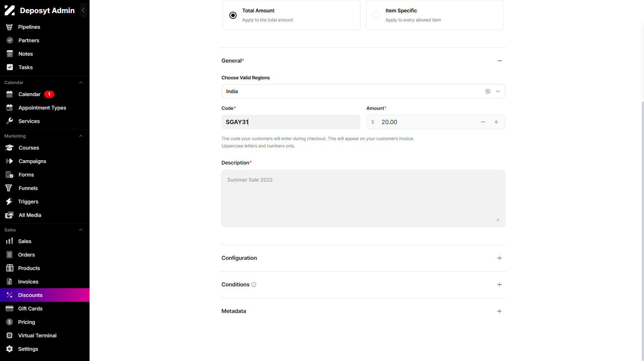Decrease the amount with minus button
Viewport: 644px width, 361px height.
[483, 122]
